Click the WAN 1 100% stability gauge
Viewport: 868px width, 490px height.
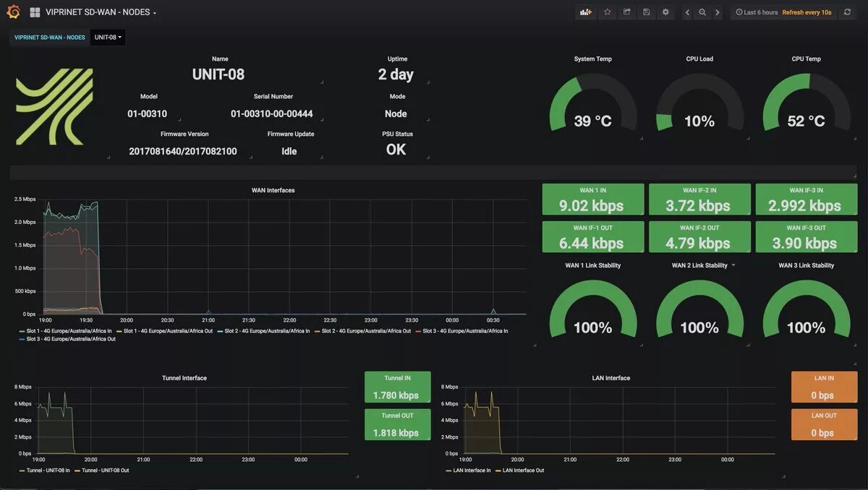tap(593, 309)
